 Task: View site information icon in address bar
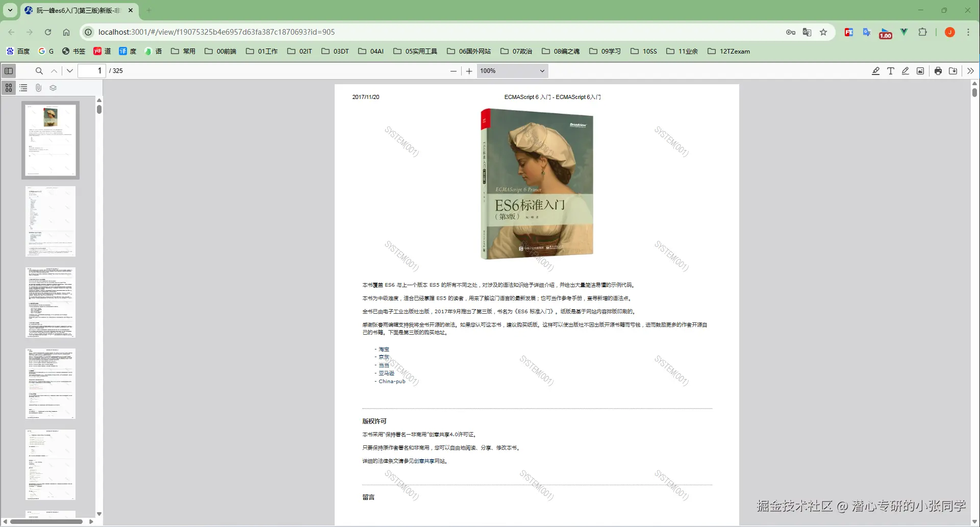click(x=88, y=32)
